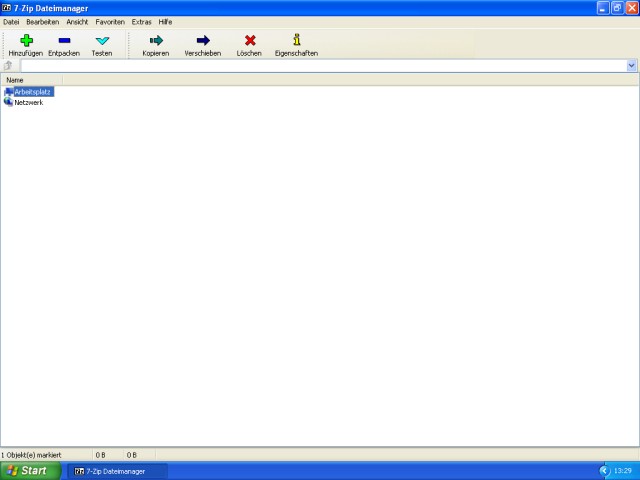
Task: Open Eigenschaften info icon
Action: point(297,39)
